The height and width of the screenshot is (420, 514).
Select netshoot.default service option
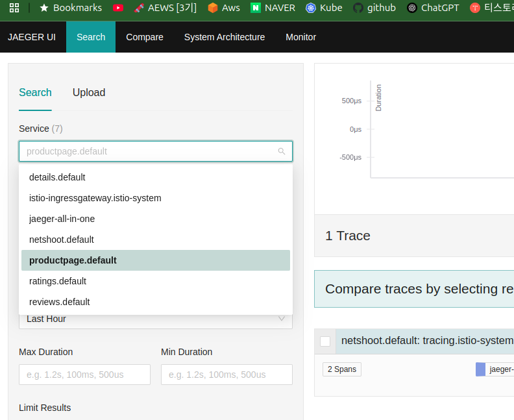click(156, 240)
